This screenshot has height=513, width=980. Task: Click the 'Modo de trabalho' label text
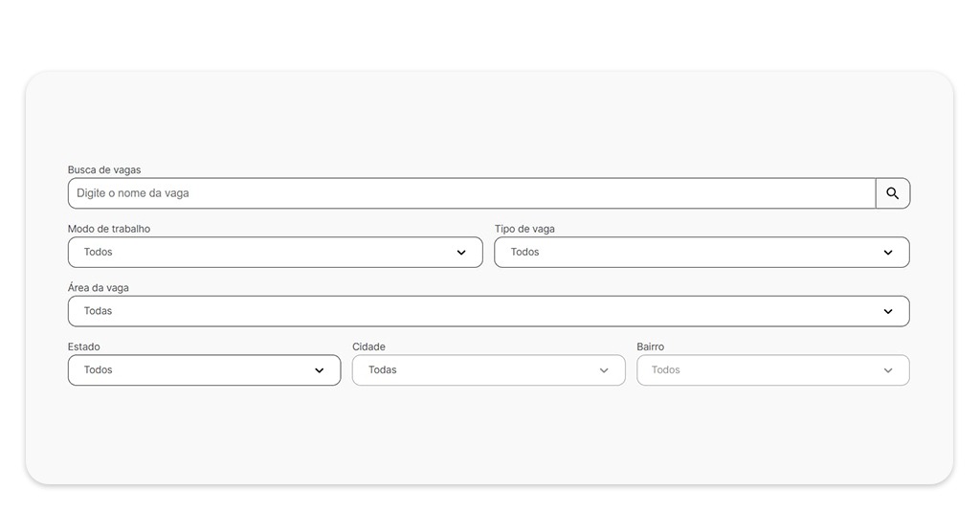coord(109,230)
